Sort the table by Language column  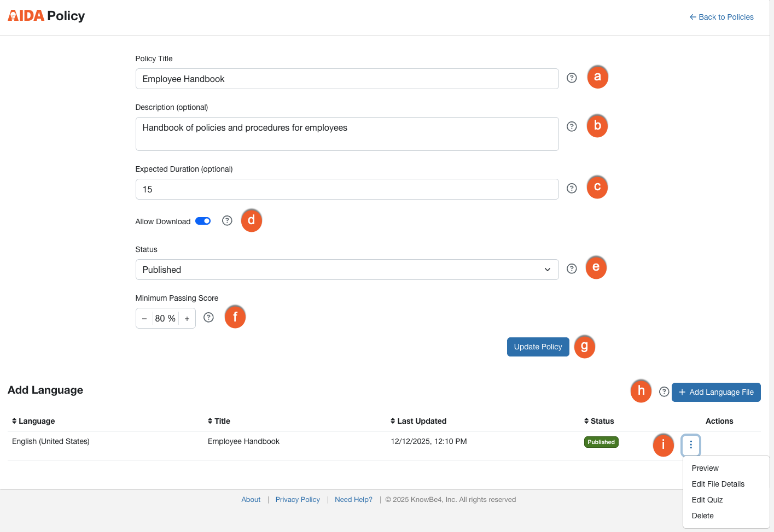click(x=33, y=421)
